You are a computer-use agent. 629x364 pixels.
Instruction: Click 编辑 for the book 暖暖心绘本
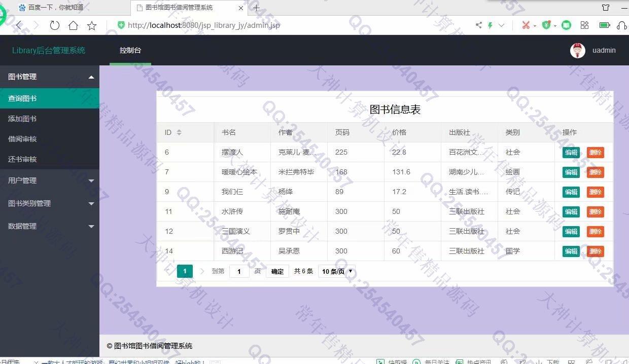pyautogui.click(x=571, y=172)
